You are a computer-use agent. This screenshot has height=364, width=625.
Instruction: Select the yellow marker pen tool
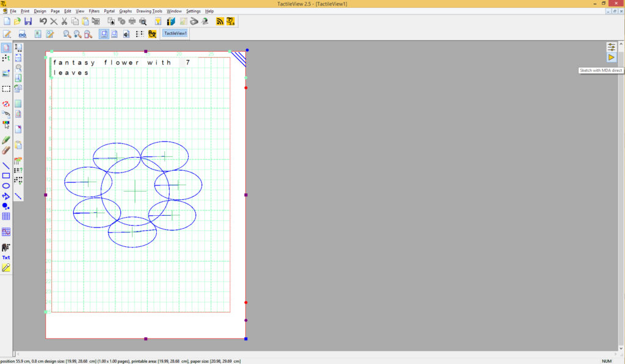6,268
